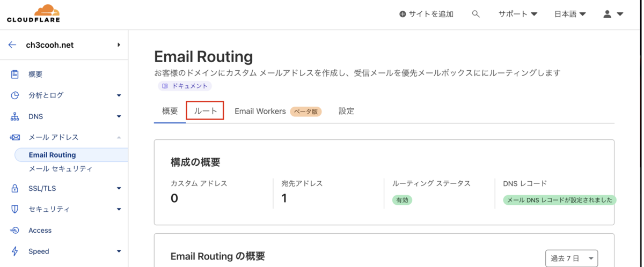Switch to the 設定 tab

click(x=346, y=112)
